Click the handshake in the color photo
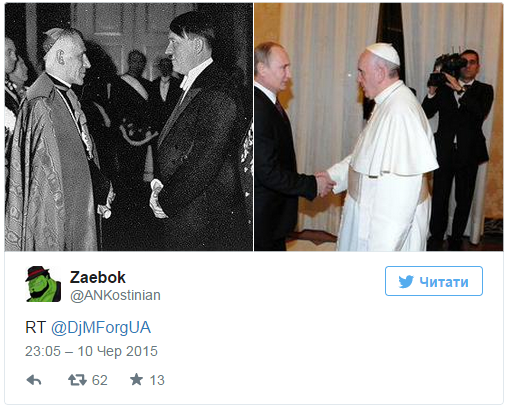 tap(325, 184)
